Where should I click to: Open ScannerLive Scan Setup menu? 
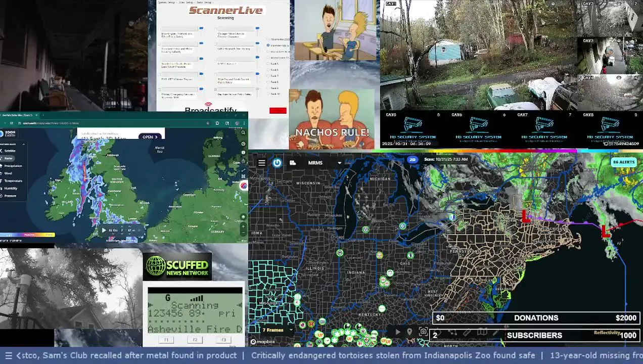click(186, 3)
